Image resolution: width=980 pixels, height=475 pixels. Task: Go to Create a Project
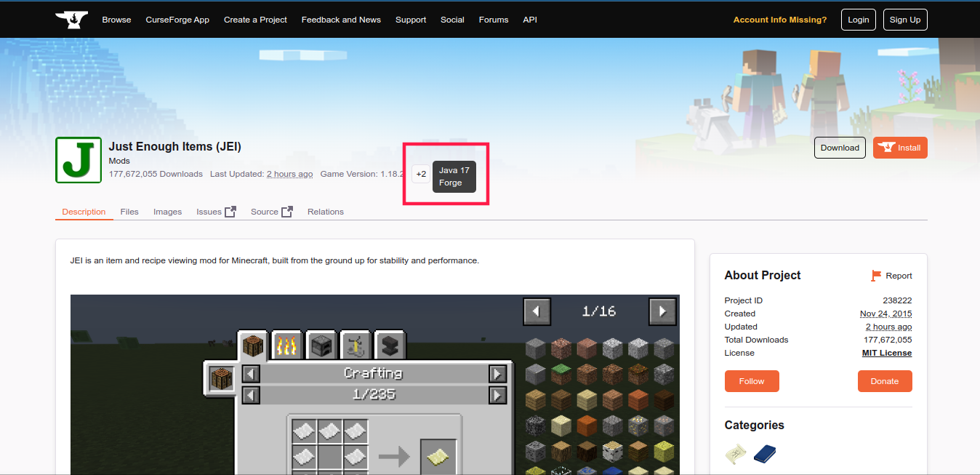click(x=255, y=20)
